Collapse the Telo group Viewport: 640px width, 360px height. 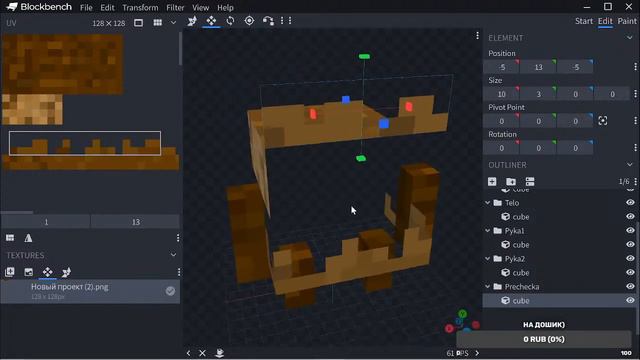pyautogui.click(x=488, y=202)
